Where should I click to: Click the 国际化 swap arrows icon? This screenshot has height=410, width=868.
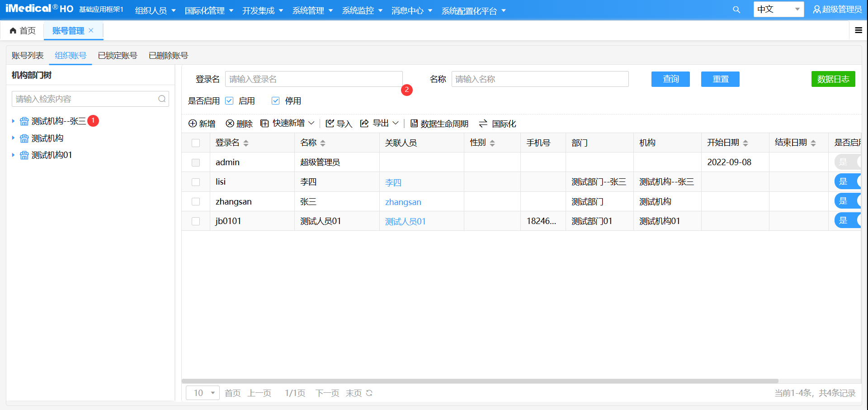pos(483,124)
